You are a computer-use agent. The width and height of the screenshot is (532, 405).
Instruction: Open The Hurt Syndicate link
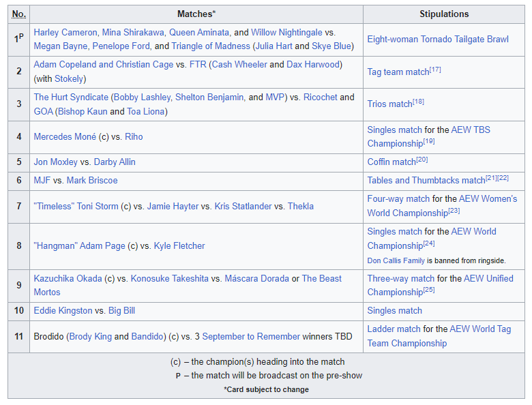tap(71, 97)
